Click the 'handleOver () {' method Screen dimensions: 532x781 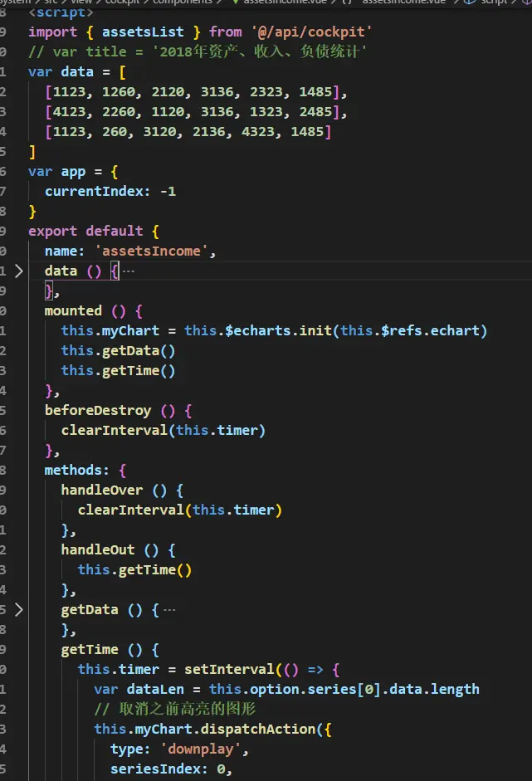pos(122,491)
